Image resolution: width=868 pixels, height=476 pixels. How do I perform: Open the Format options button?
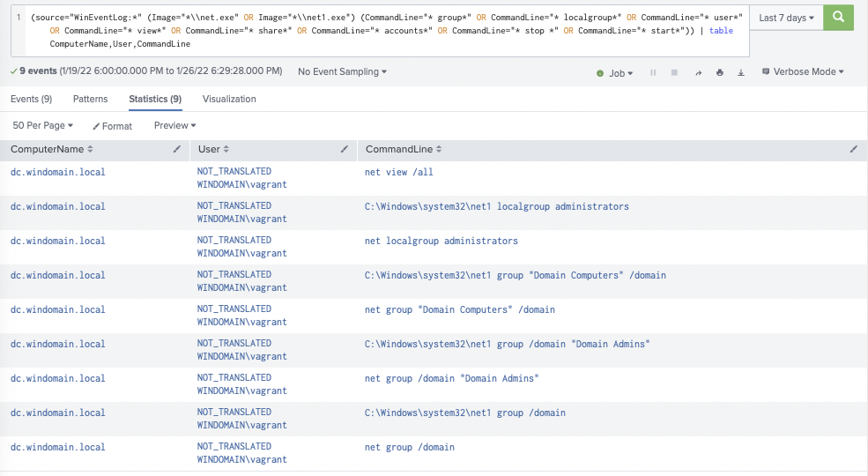pyautogui.click(x=113, y=126)
